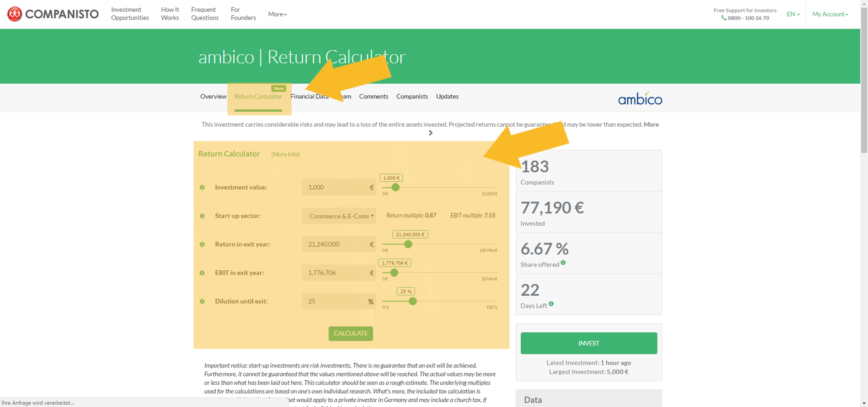
Task: Expand the risk notice chevron arrow
Action: (x=431, y=133)
